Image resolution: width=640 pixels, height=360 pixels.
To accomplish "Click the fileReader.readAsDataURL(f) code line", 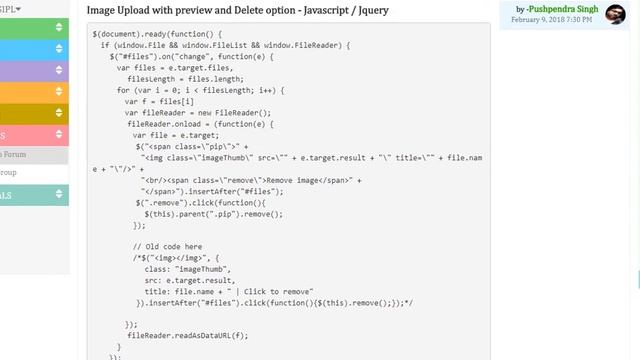I will point(188,336).
